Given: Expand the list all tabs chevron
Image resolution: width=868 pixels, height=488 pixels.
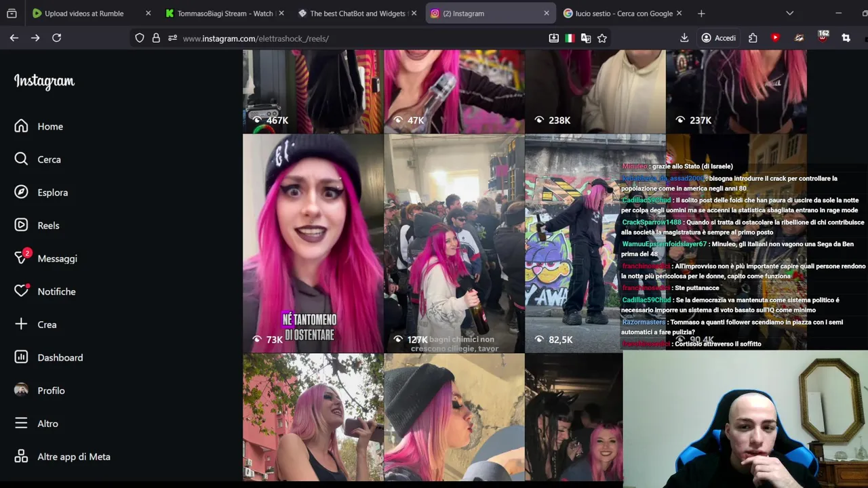Looking at the screenshot, I should (789, 14).
